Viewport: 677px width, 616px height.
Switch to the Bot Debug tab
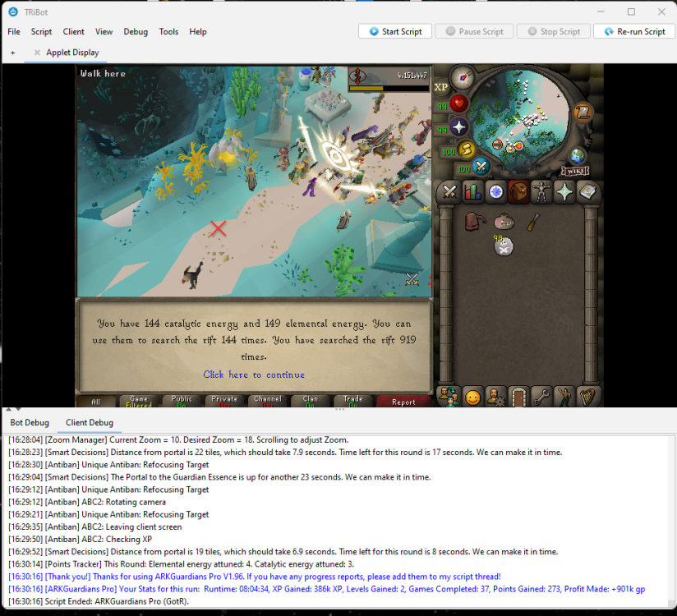point(30,422)
